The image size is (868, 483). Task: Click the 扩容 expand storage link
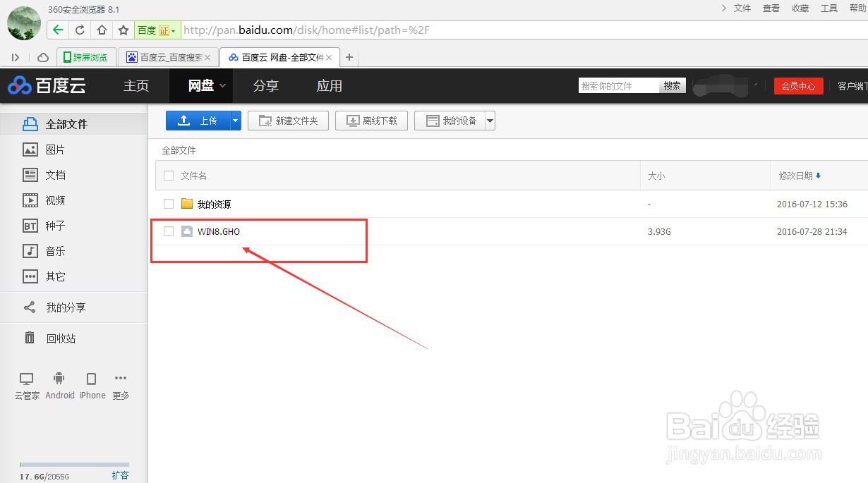coord(120,475)
